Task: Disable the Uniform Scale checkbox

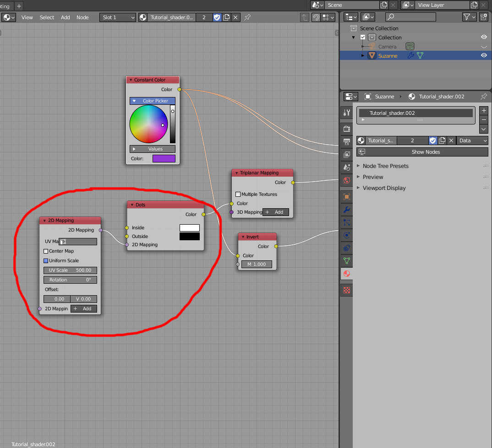Action: 46,261
